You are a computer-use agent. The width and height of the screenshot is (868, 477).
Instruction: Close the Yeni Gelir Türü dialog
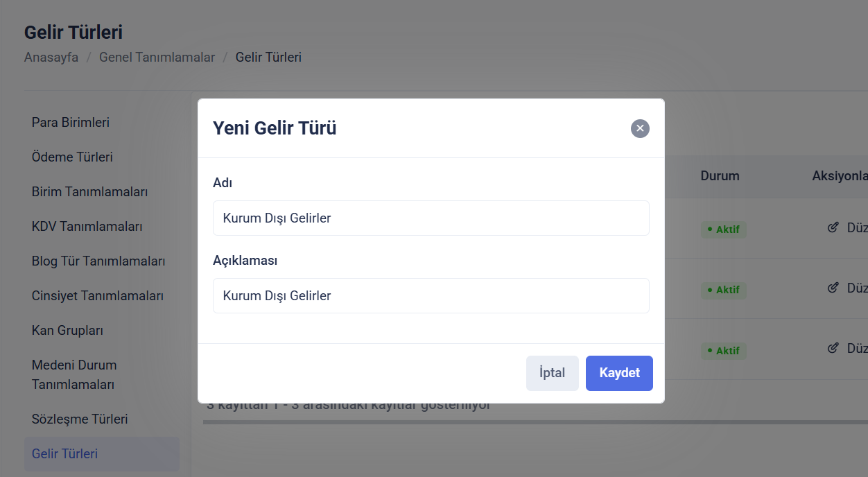tap(640, 128)
